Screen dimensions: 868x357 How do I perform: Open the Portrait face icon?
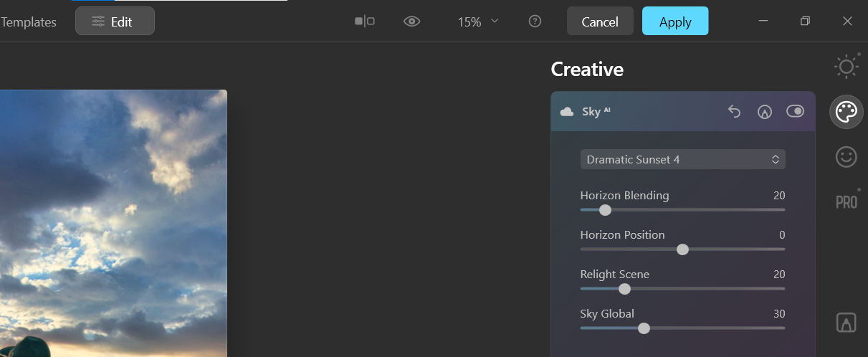pyautogui.click(x=846, y=157)
